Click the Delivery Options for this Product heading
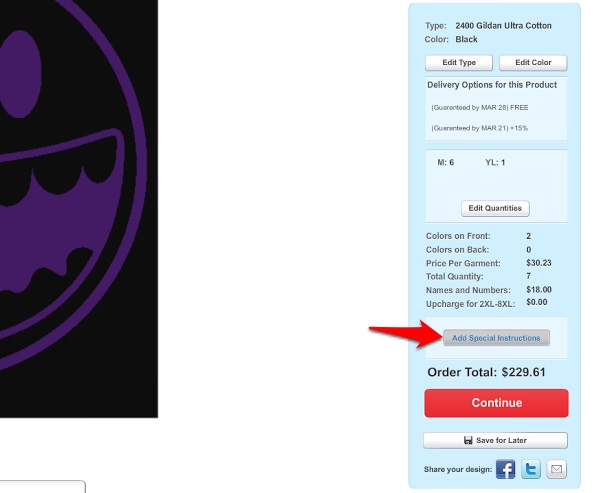Screen dimensions: 600x493 (x=492, y=85)
